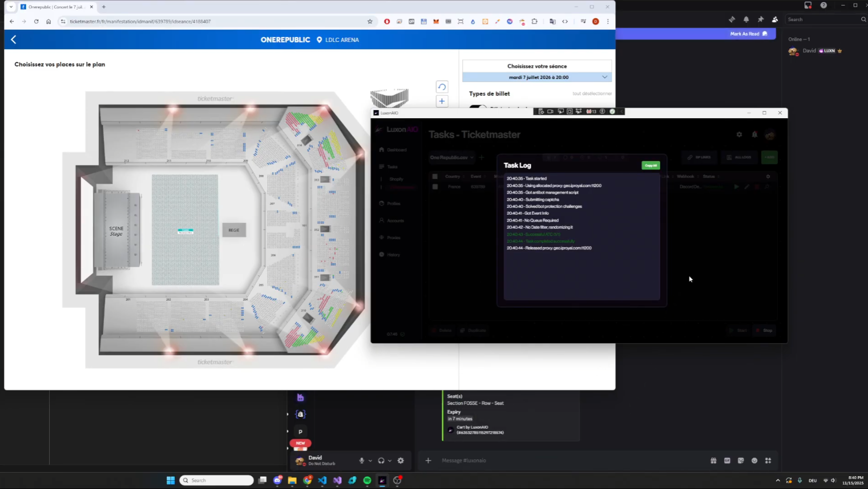Open the GIF picker in Discord

[x=727, y=460]
